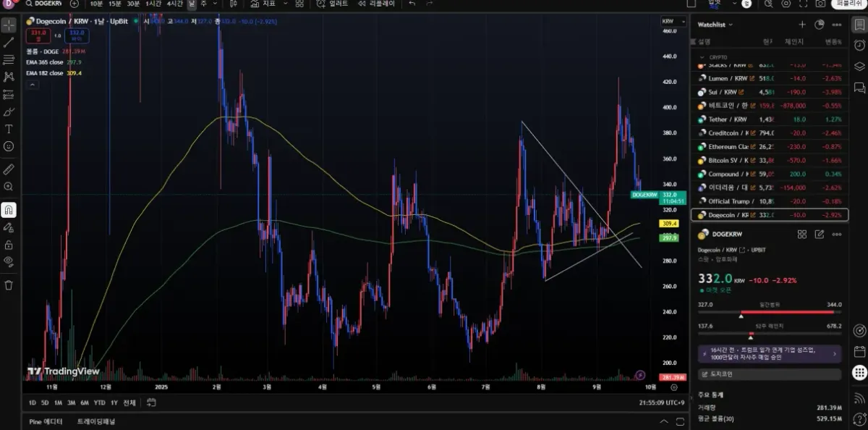Delete drawings with the trash icon
Screen dimensions: 868x430
click(9, 285)
